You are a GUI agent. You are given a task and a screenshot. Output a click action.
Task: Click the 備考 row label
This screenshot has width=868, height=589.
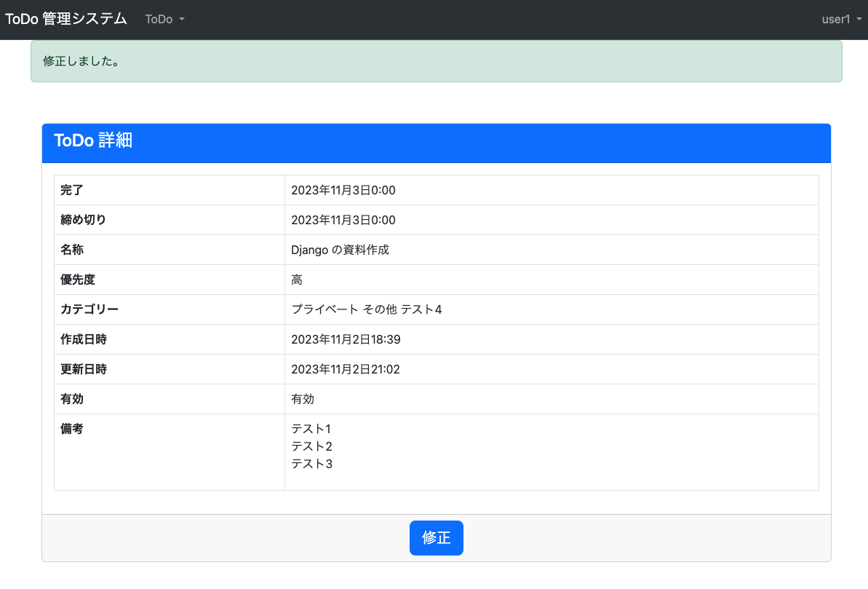72,429
